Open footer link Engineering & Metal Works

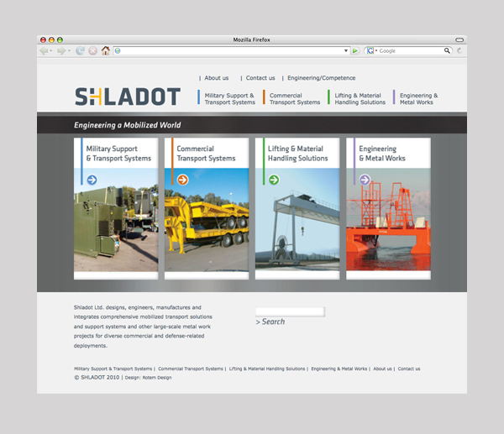tap(339, 369)
